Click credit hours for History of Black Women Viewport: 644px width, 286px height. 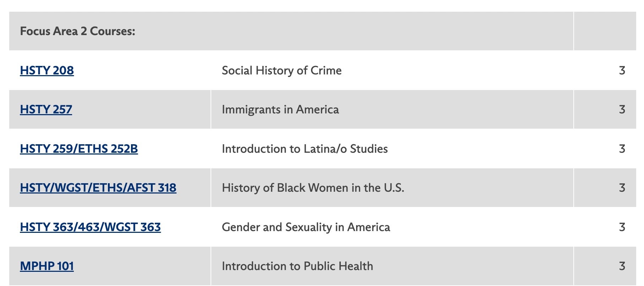[622, 188]
